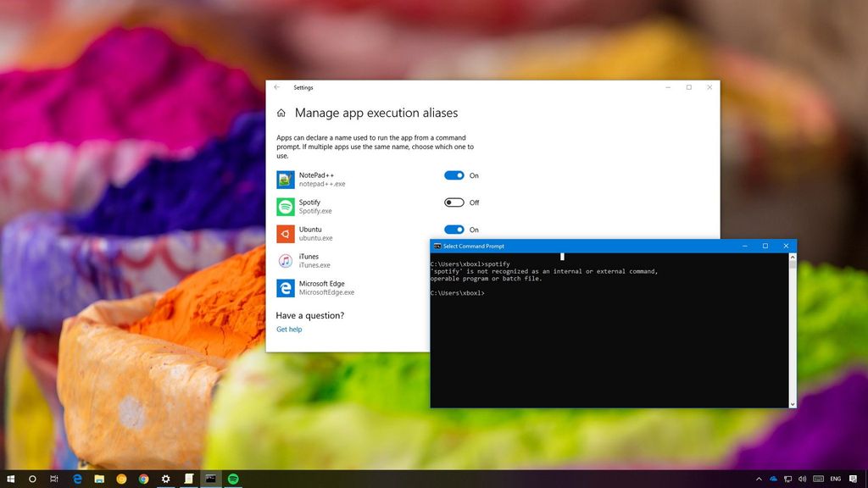
Task: Launch Google Chrome from the taskbar
Action: coord(143,479)
